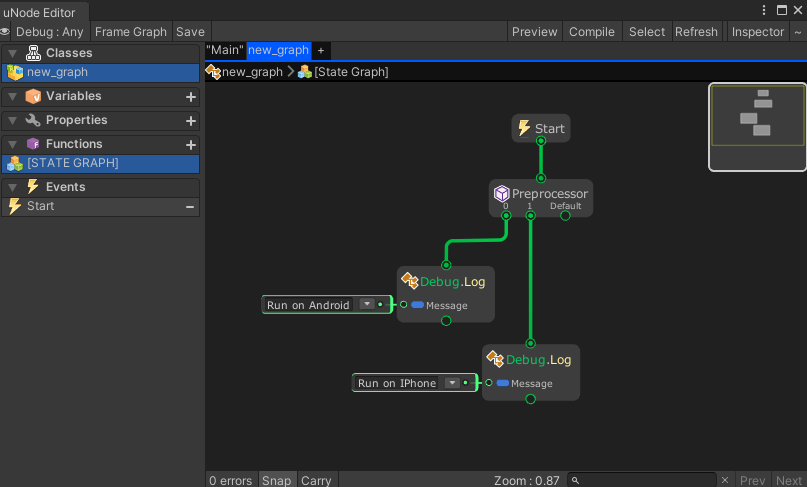Click Preprocessor Default output port
The height and width of the screenshot is (487, 807).
pyautogui.click(x=565, y=216)
